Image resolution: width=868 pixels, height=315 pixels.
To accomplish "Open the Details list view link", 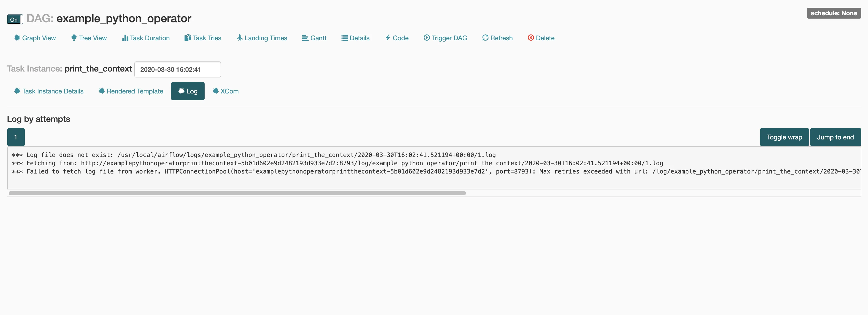I will pos(355,38).
